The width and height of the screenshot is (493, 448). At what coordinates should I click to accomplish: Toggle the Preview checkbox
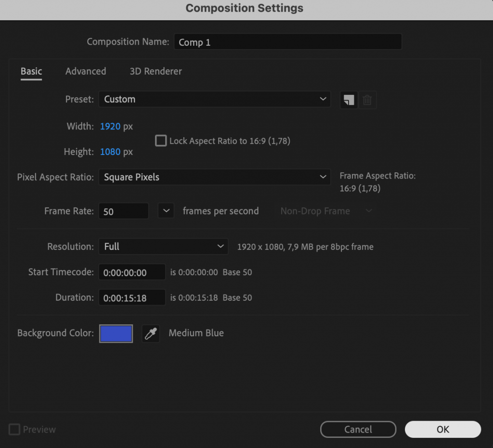13,429
